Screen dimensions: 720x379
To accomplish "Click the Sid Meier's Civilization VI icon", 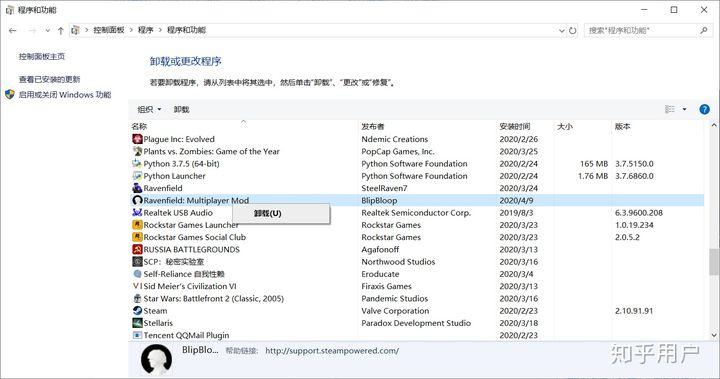I will (137, 286).
